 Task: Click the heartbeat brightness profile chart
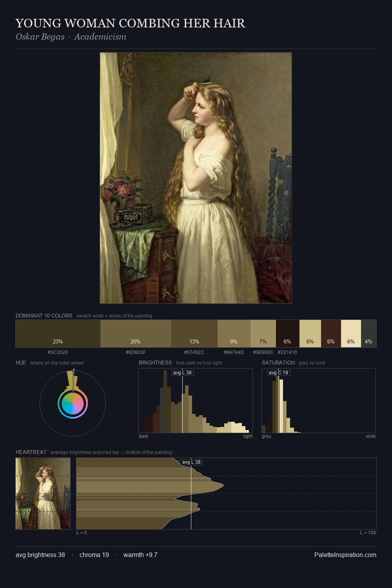coord(226,494)
